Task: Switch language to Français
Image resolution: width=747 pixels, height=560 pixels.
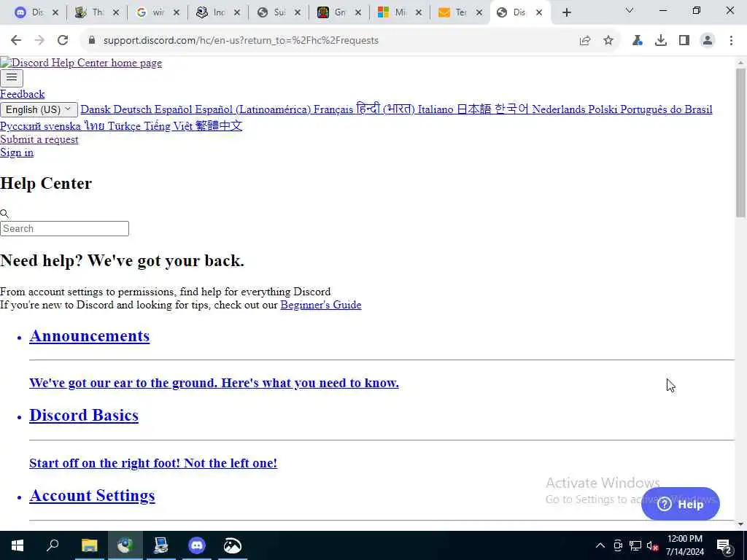Action: (333, 109)
